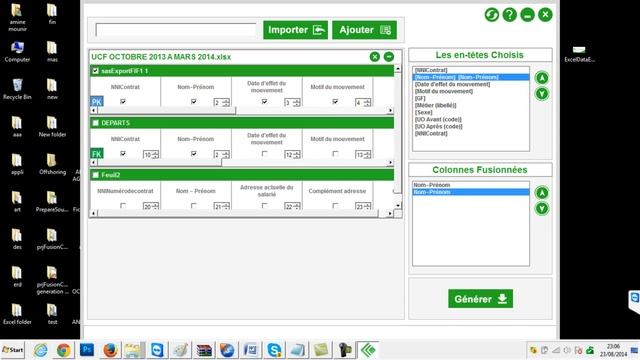
Task: Check the Feuil2 sheet checkbox
Action: 96,175
